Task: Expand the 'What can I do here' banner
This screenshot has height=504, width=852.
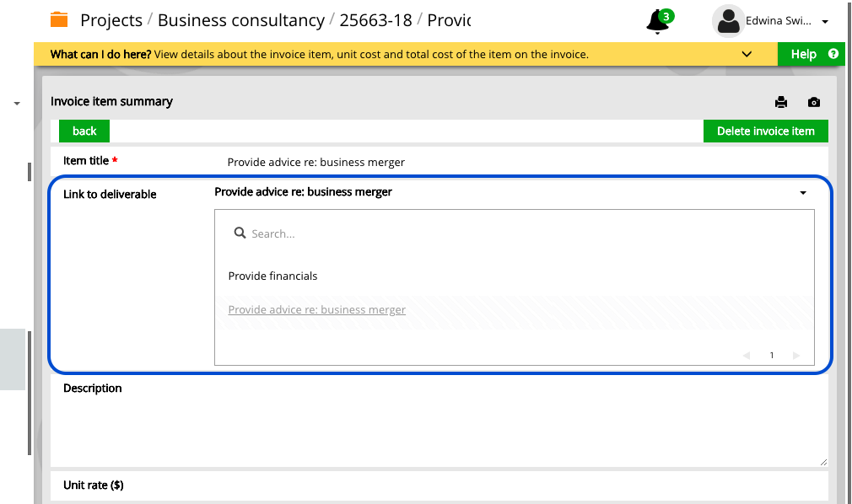Action: click(x=747, y=54)
